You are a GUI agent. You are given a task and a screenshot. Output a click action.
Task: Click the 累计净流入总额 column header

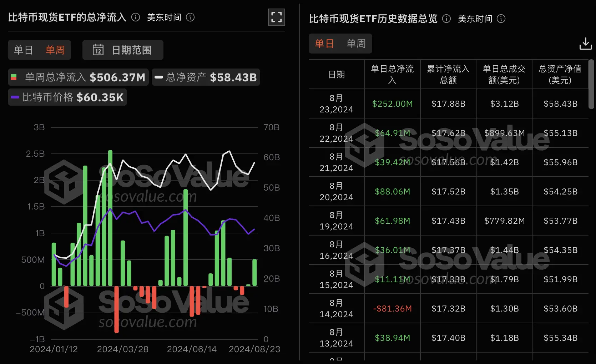click(x=448, y=74)
